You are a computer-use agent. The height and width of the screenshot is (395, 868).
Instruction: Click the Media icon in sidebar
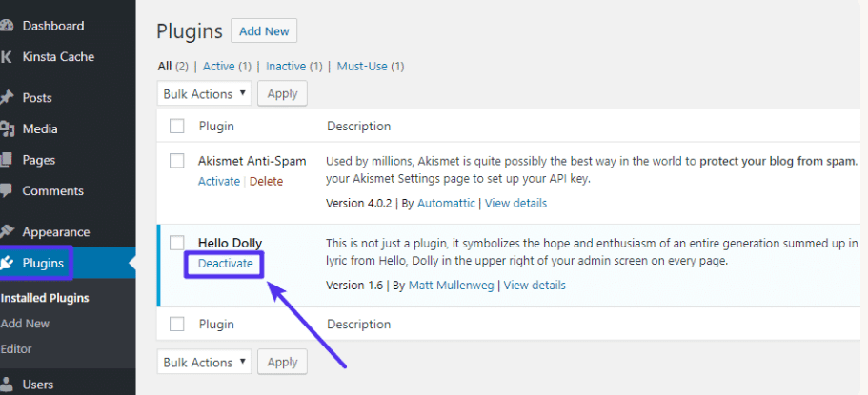pos(7,129)
